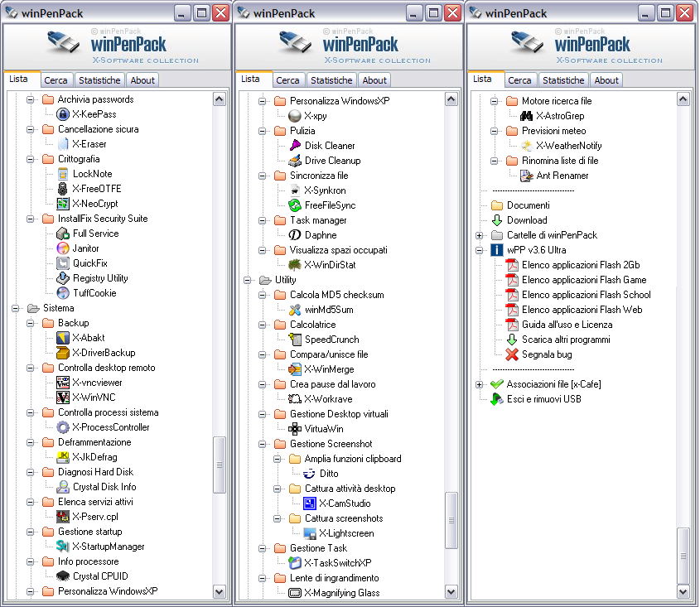Screen dimensions: 700x607
Task: Click the FreeFileSync green icon
Action: point(295,205)
